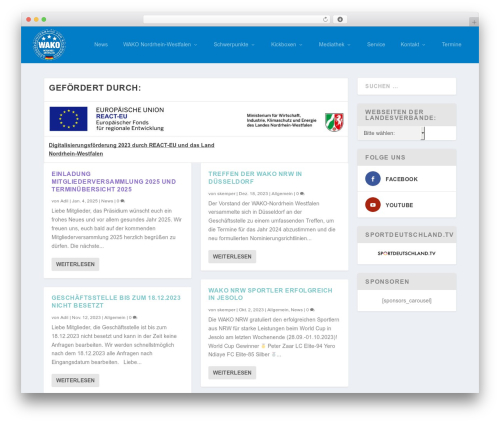Image resolution: width=500 pixels, height=423 pixels.
Task: Click the Suchen search field
Action: tap(407, 86)
